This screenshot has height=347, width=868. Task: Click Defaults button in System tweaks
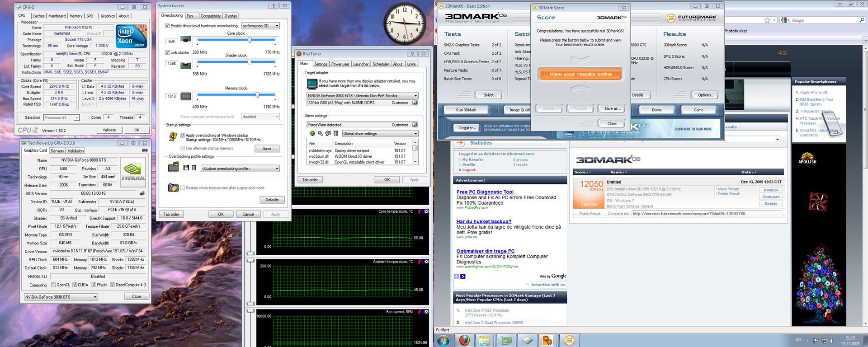(272, 200)
